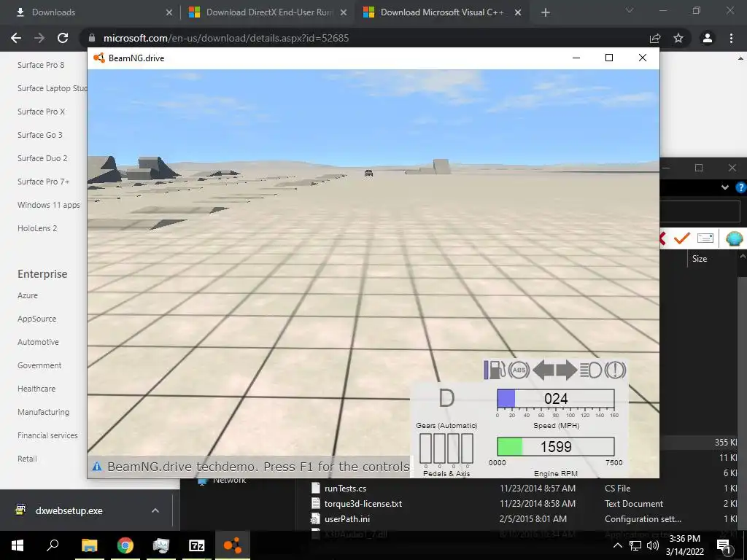This screenshot has width=747, height=560.
Task: Select userPath.ini in the file list
Action: [x=347, y=518]
